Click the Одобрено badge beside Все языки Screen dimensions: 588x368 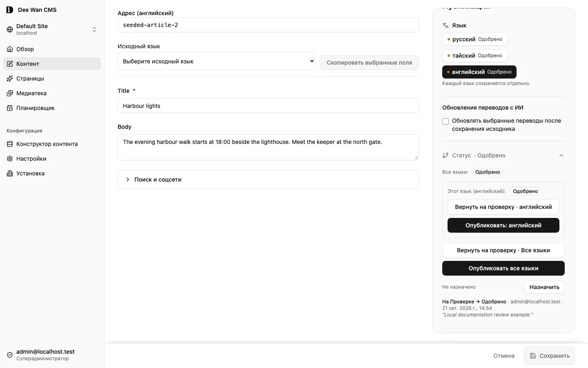[x=488, y=172]
